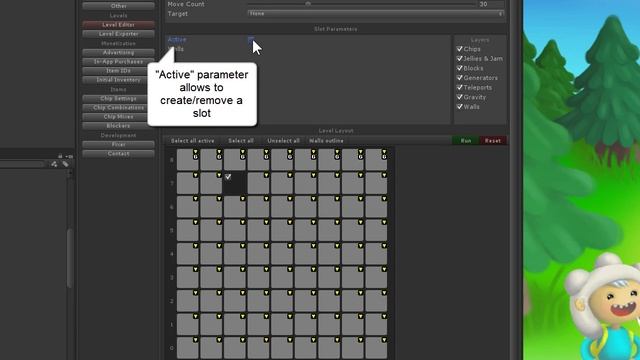Screen dimensions: 640x360
Task: Toggle the checkbox in the selected dark slot in row 7
Action: click(228, 177)
